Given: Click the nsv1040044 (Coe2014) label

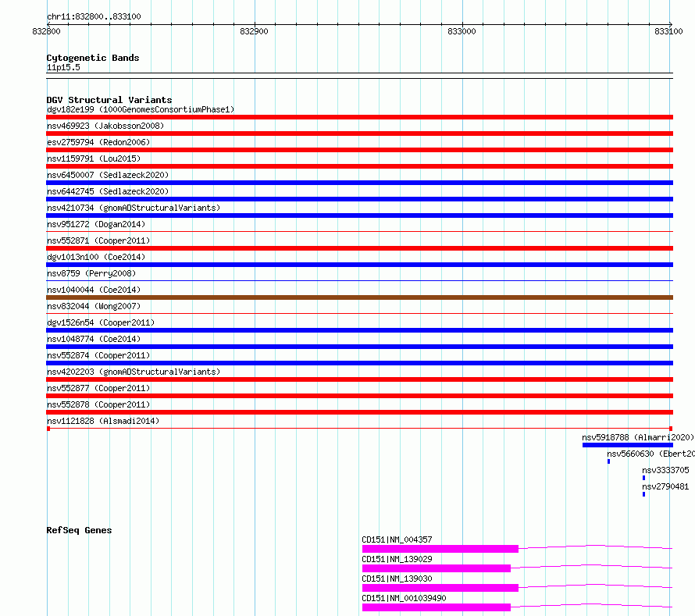Looking at the screenshot, I should click(94, 290).
